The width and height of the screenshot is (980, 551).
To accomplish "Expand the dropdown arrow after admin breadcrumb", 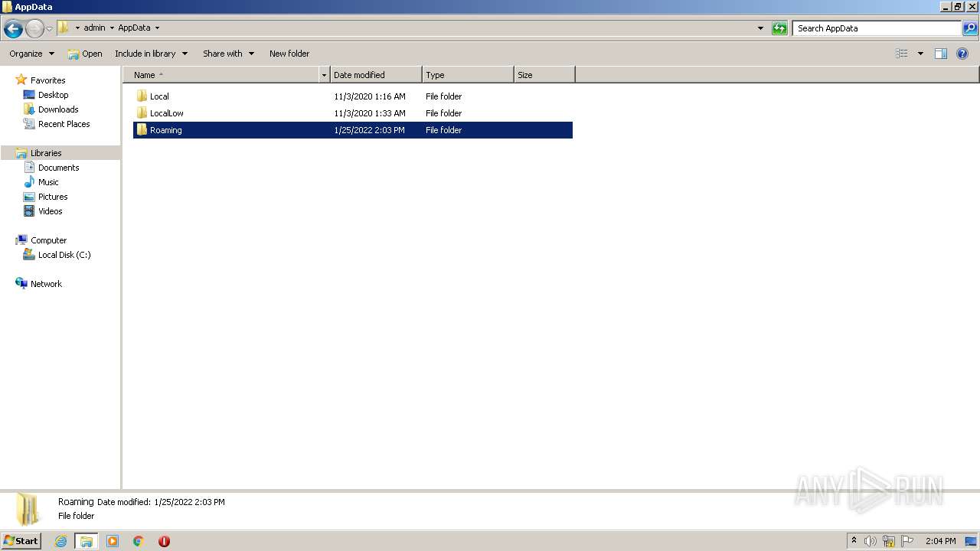I will pos(112,28).
